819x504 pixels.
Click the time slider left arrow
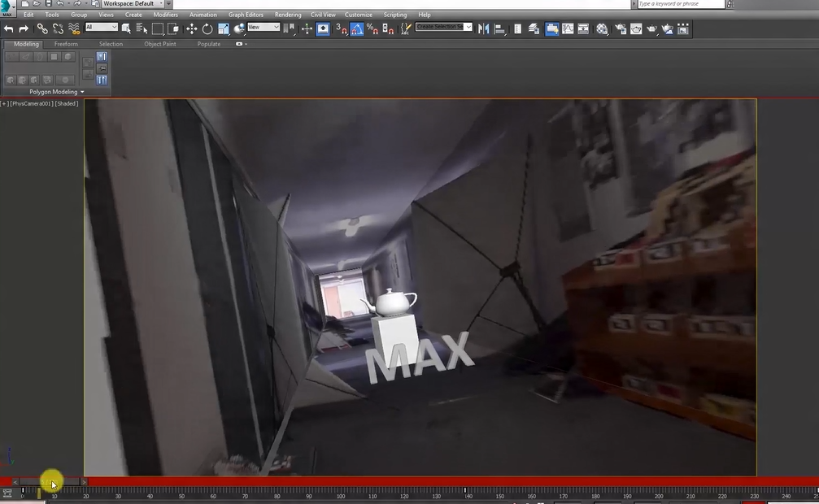15,481
